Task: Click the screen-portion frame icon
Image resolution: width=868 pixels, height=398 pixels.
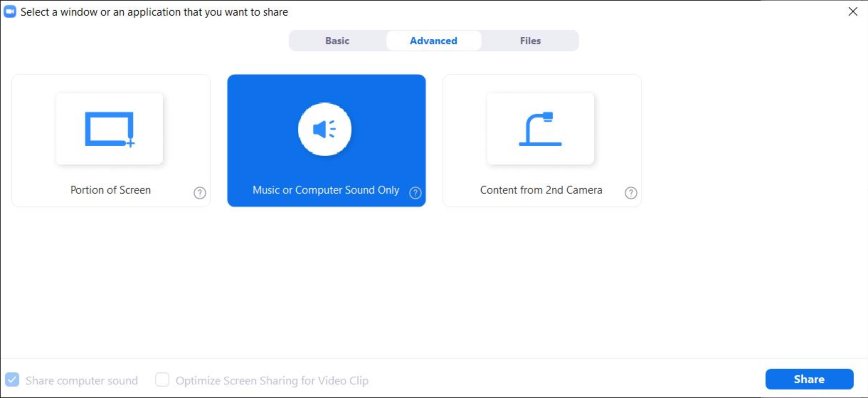Action: [109, 129]
